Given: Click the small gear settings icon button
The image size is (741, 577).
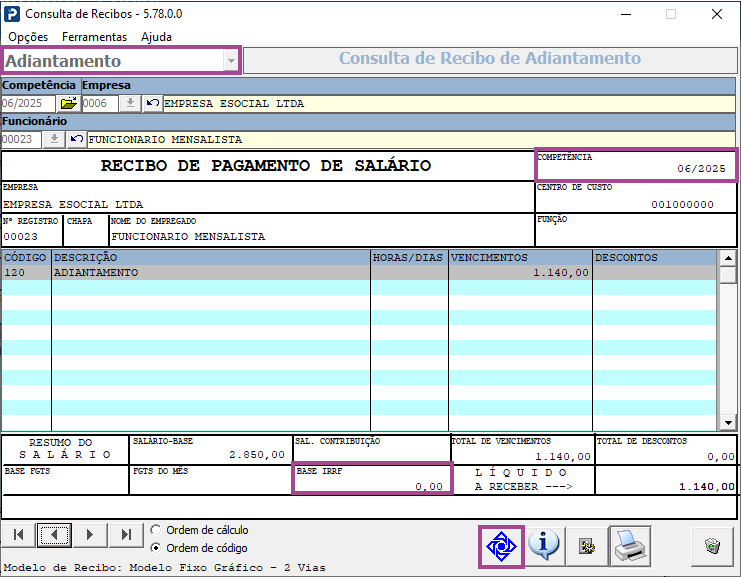Looking at the screenshot, I should click(587, 547).
